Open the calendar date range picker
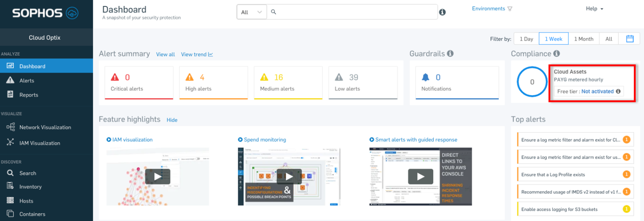The image size is (644, 221). (x=630, y=39)
